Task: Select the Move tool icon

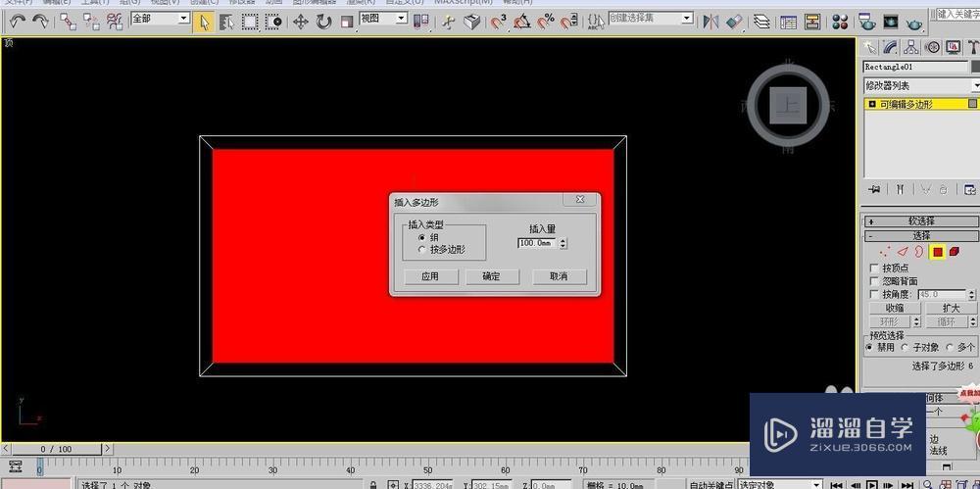Action: coord(301,23)
